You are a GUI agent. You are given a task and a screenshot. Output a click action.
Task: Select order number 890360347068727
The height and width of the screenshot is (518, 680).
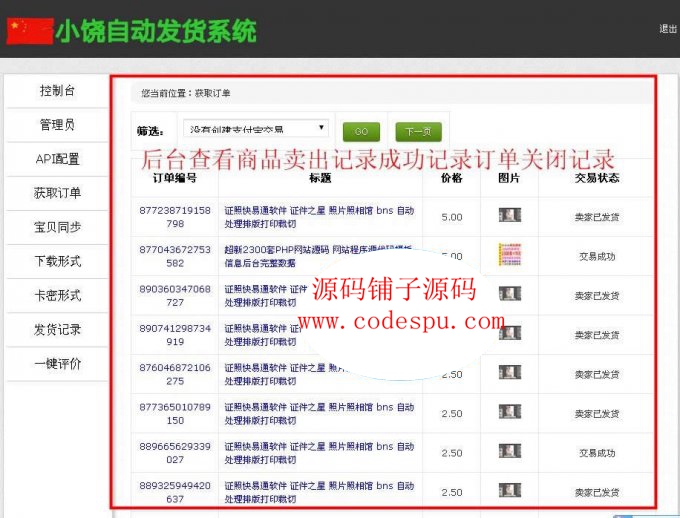point(175,296)
